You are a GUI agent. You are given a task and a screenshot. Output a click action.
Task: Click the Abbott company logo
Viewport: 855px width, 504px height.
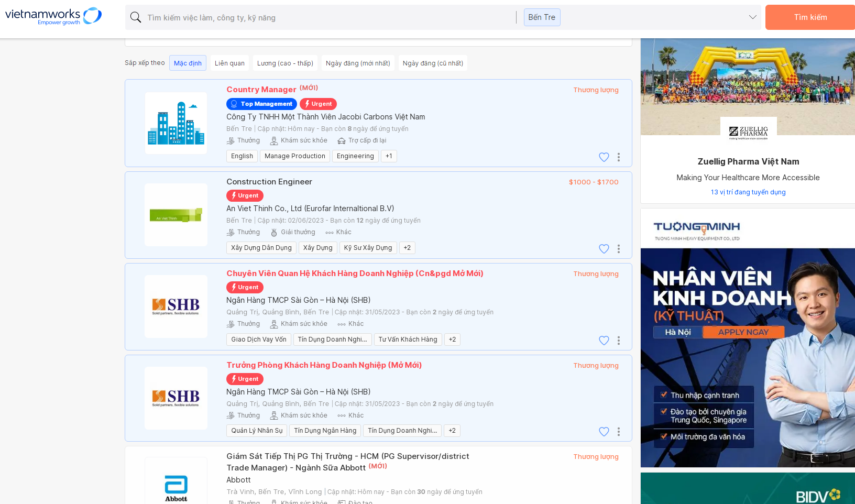coord(176,480)
